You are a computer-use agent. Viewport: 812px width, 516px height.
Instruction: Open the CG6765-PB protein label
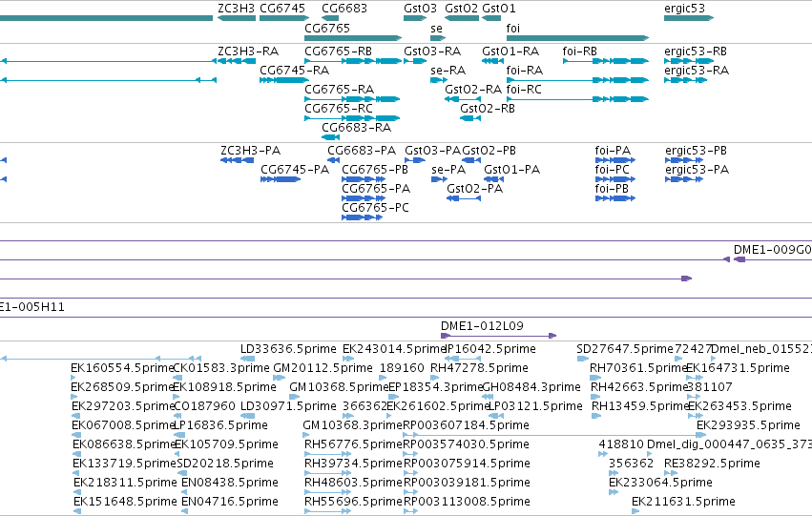point(375,170)
